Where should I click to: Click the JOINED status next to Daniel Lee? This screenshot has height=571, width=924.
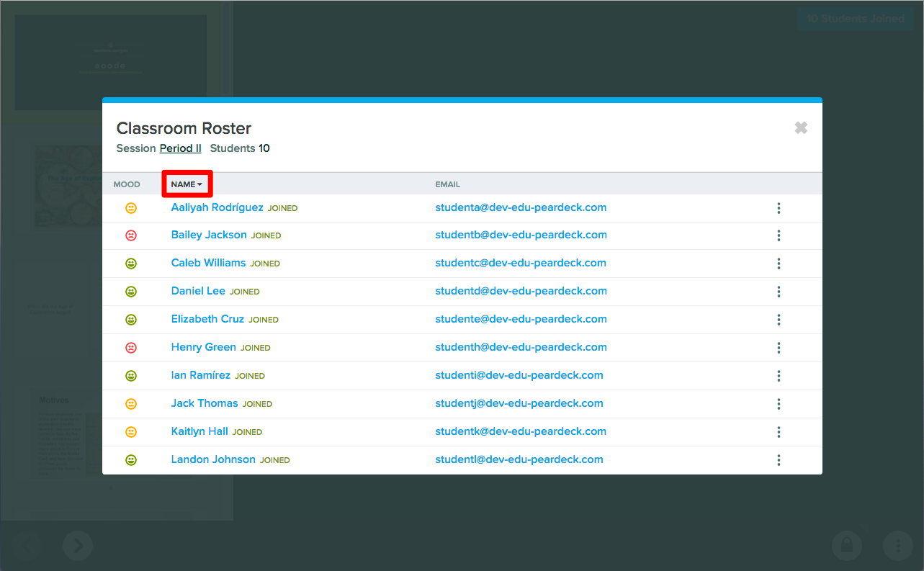tap(245, 292)
